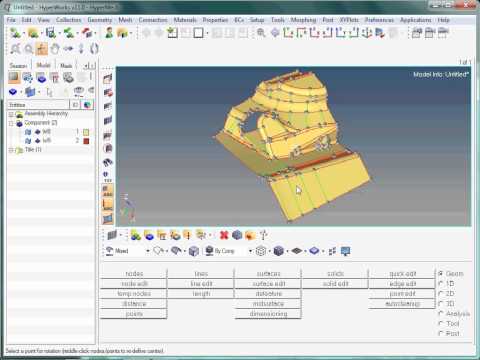
Task: Open the solid edit panel
Action: click(335, 284)
